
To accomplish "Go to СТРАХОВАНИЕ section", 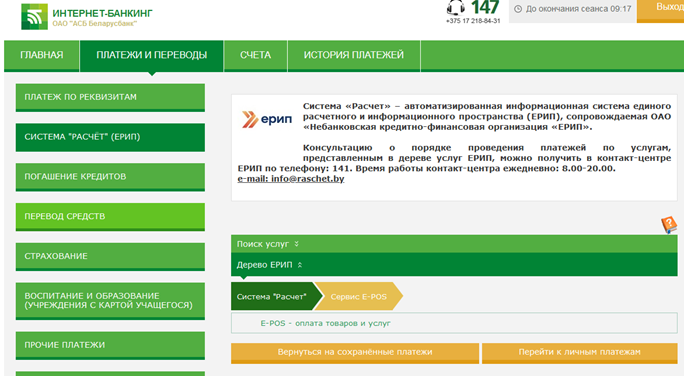I will (x=110, y=256).
